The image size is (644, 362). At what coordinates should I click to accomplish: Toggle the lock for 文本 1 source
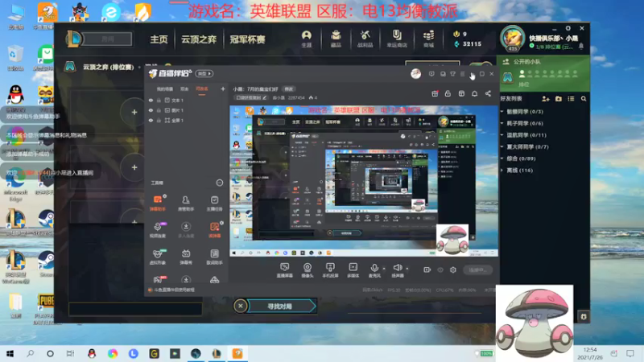click(x=159, y=100)
